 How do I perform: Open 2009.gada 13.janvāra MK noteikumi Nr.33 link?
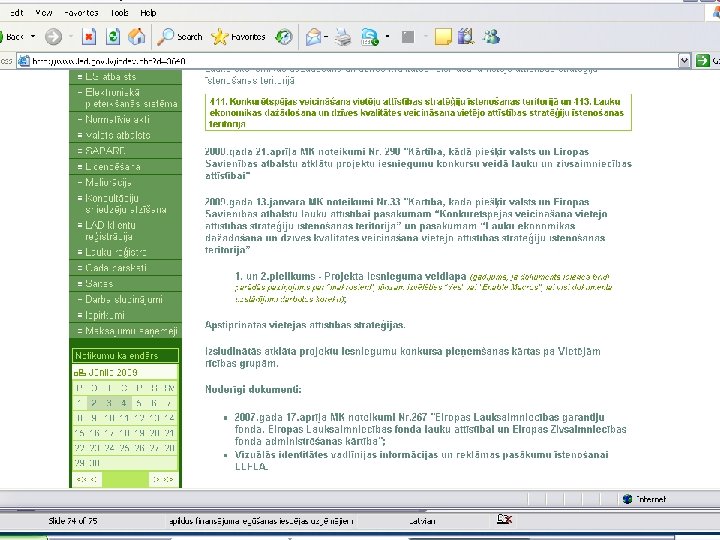pyautogui.click(x=406, y=225)
